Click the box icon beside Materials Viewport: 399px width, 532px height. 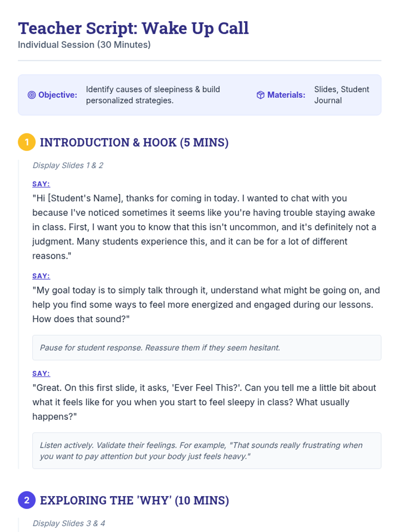pyautogui.click(x=260, y=95)
